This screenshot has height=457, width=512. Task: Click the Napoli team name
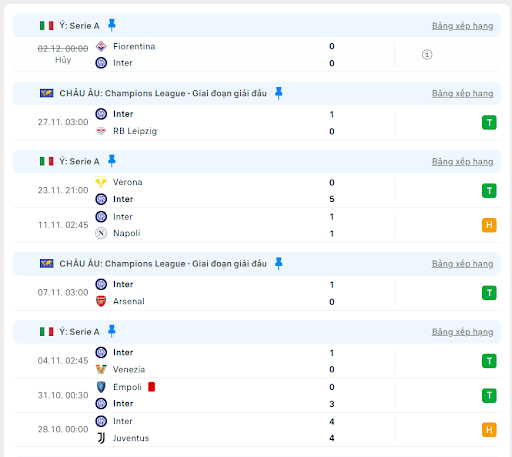[127, 233]
